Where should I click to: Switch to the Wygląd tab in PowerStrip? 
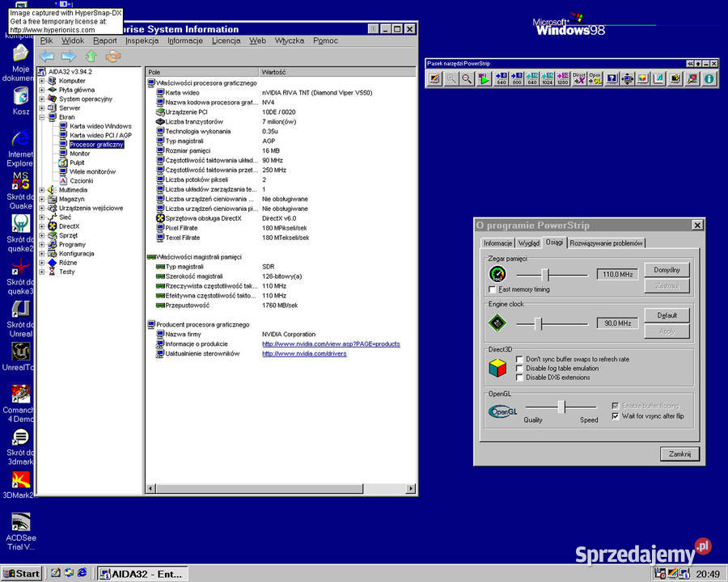529,243
